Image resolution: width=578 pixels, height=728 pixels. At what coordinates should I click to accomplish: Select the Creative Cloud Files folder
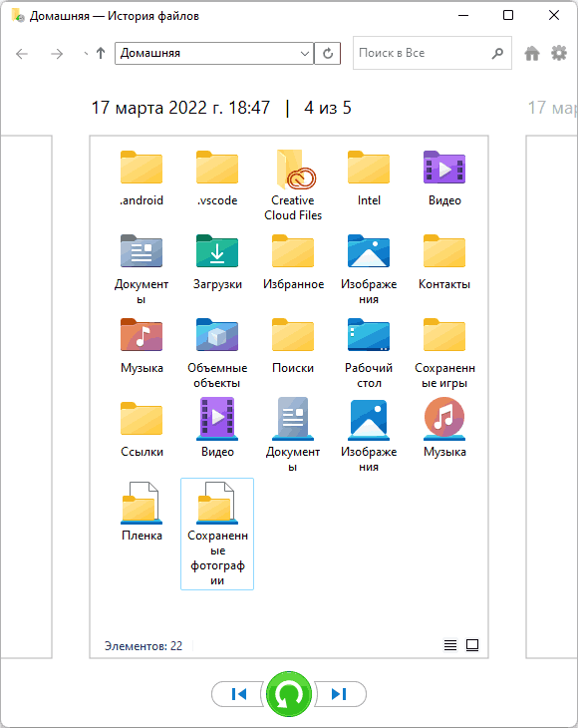293,184
